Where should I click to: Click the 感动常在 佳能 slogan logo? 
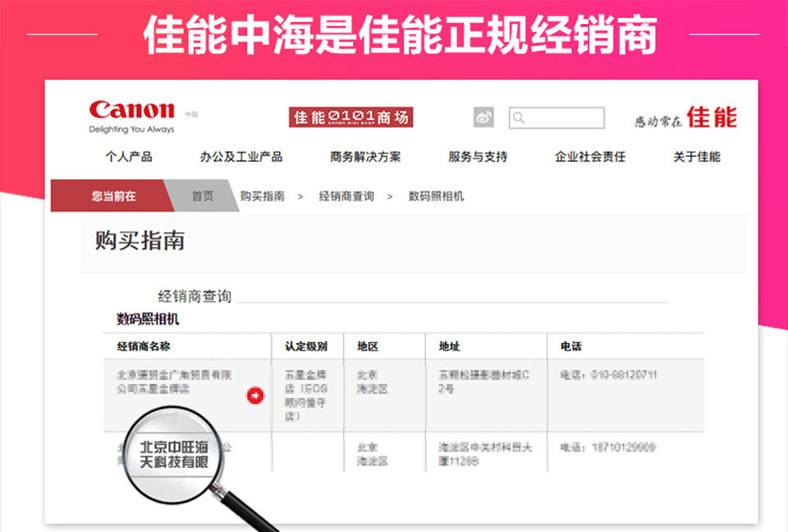click(685, 117)
